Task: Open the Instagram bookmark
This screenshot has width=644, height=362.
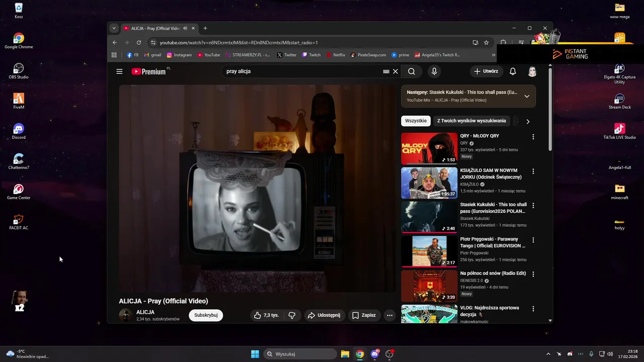Action: 179,55
